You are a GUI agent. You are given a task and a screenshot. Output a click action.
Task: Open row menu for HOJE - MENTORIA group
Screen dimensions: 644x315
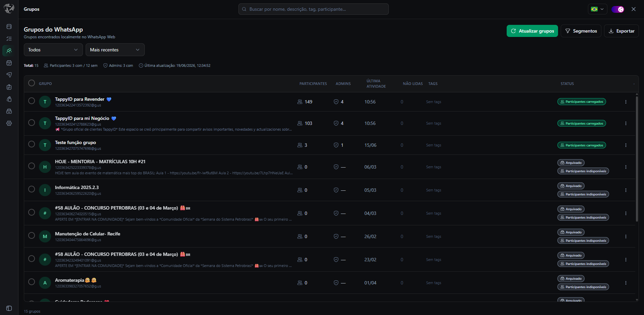626,167
